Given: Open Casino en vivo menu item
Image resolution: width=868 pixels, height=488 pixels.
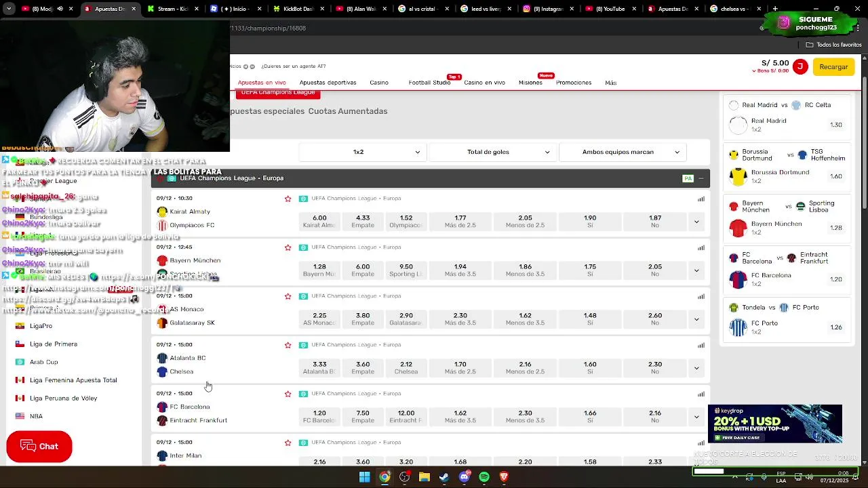Looking at the screenshot, I should (484, 83).
